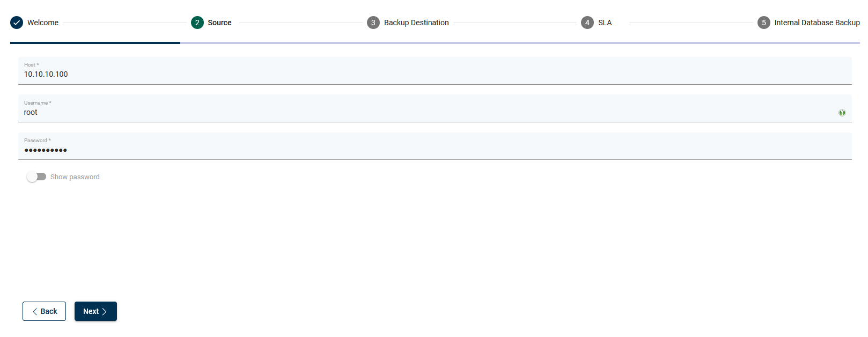Open password manager icon in Username field
Image resolution: width=868 pixels, height=337 pixels.
pos(842,113)
